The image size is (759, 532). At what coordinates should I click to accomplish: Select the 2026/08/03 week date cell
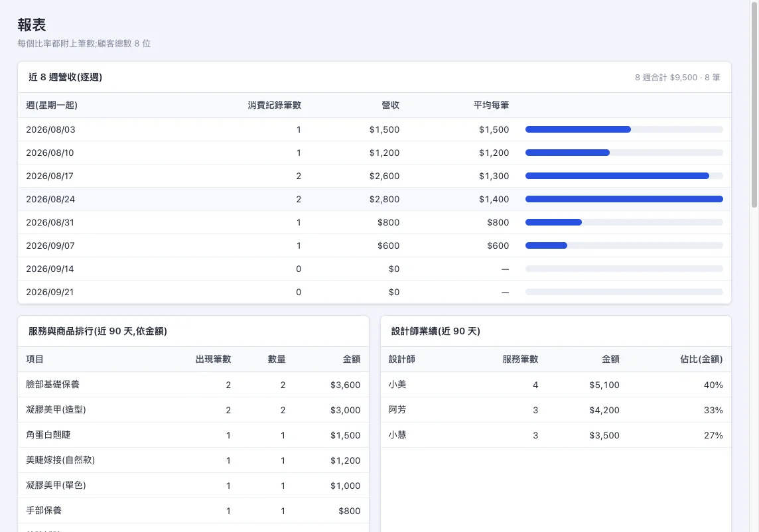click(51, 129)
